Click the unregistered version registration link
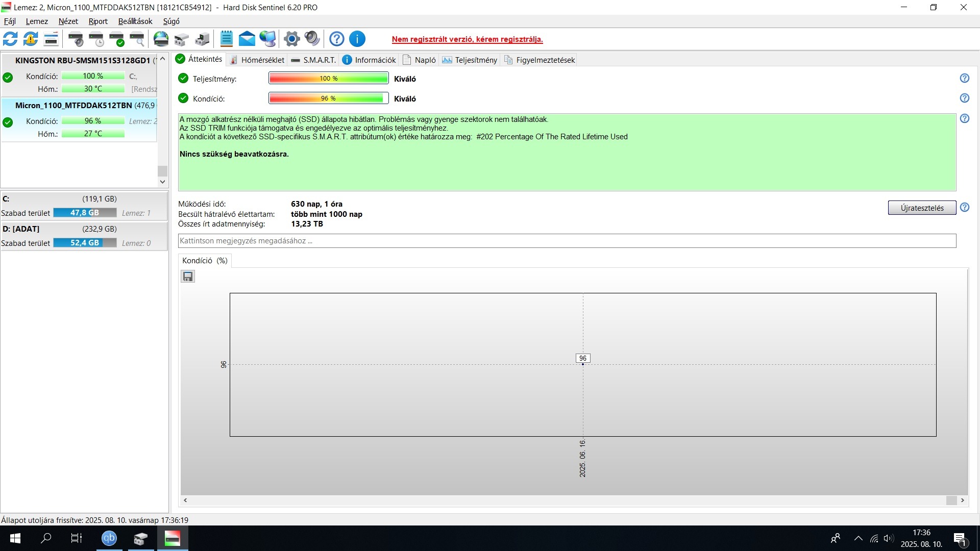This screenshot has height=551, width=980. tap(467, 39)
